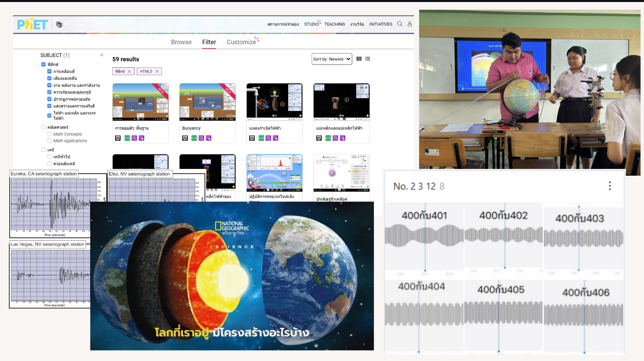The image size is (644, 361).
Task: Click interactive highlights icon on แหล่งกำเนิดไฟฟ้า card
Action: click(x=276, y=138)
